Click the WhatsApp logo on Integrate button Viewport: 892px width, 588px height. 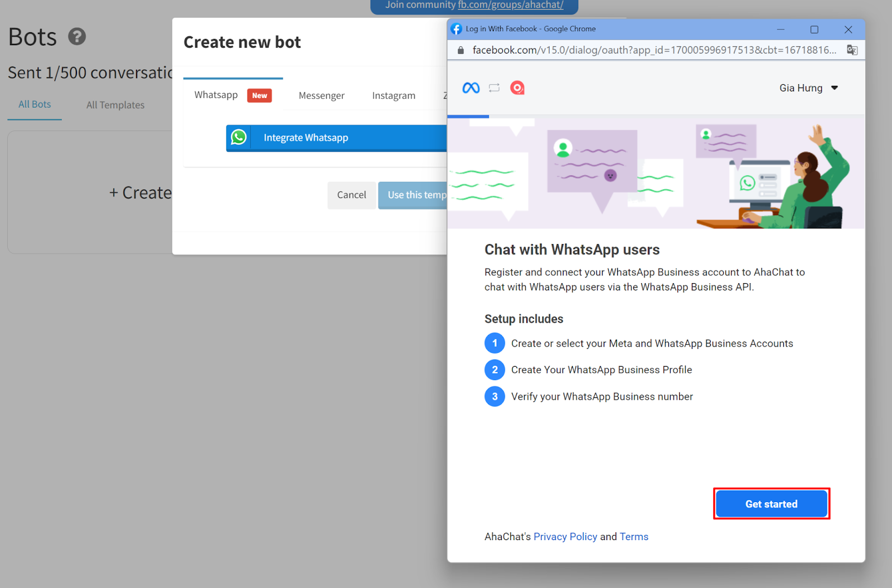(x=239, y=137)
